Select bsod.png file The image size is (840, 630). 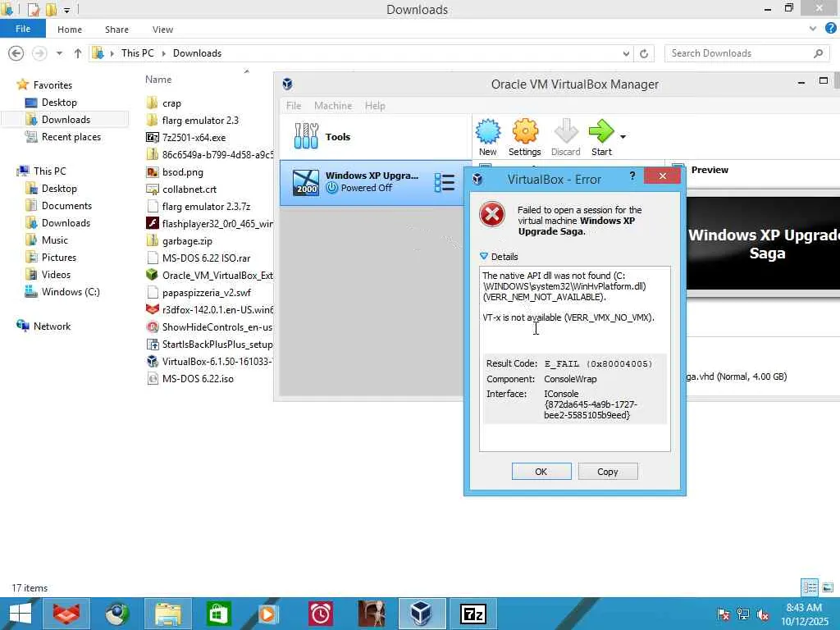(x=182, y=172)
